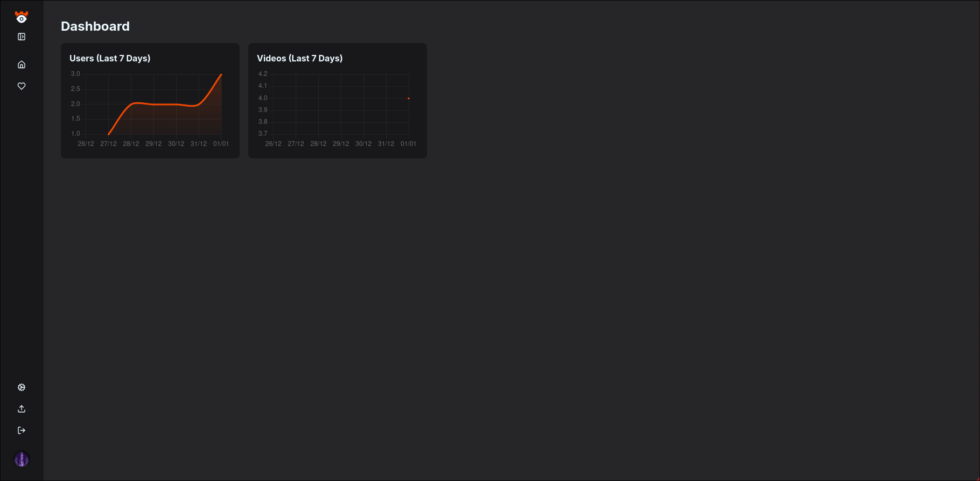This screenshot has width=980, height=481.
Task: Open settings using the gear icon
Action: (x=22, y=387)
